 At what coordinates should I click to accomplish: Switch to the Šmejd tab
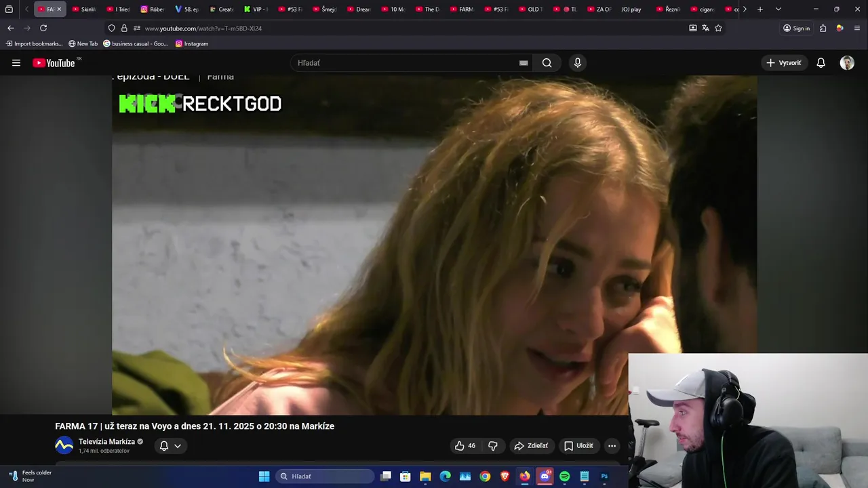[x=325, y=9]
